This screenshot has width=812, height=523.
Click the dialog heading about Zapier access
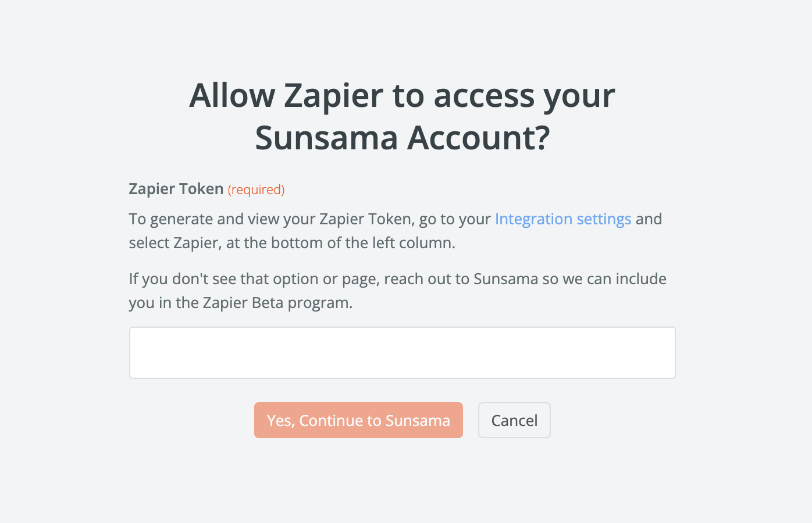tap(402, 116)
